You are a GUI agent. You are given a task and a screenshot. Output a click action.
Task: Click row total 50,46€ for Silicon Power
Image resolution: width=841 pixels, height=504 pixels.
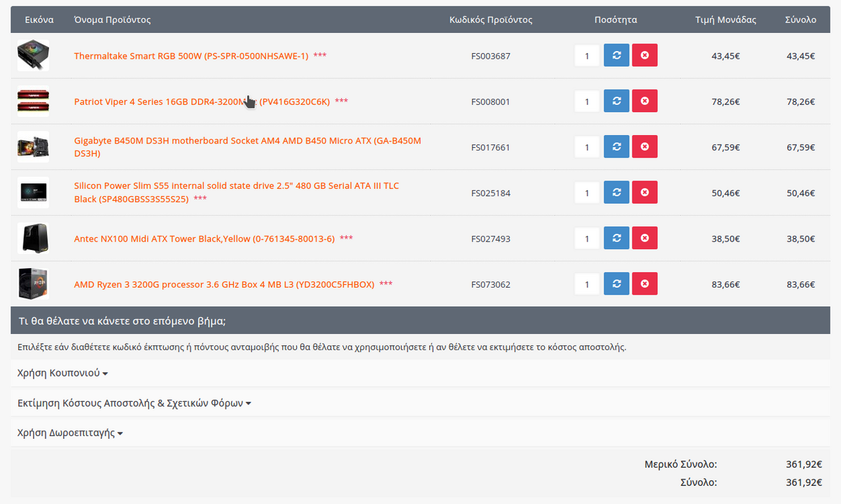coord(801,193)
